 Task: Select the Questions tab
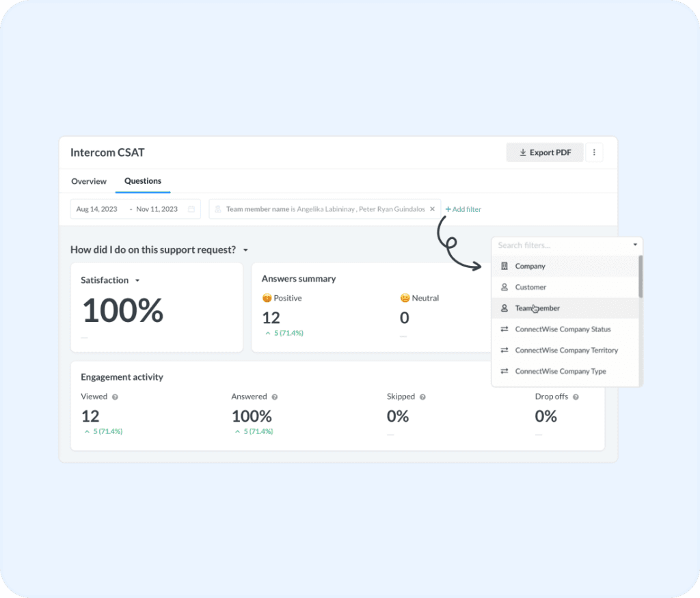point(142,181)
